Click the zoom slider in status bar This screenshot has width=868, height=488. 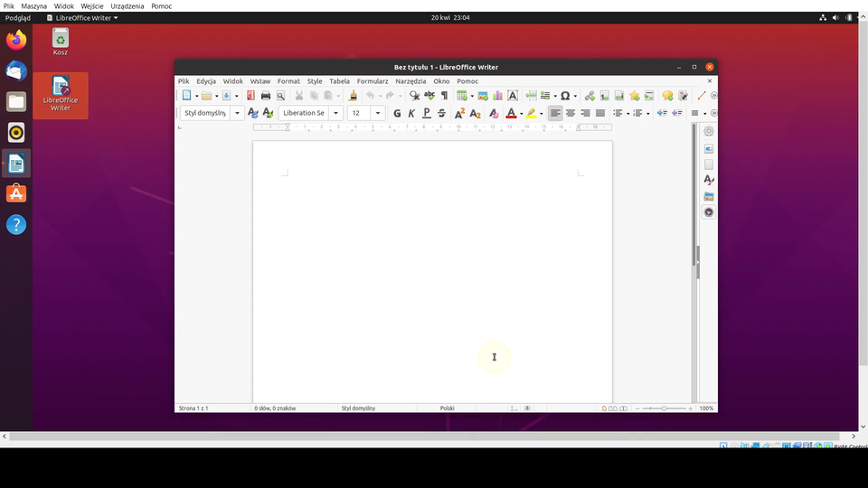[664, 408]
